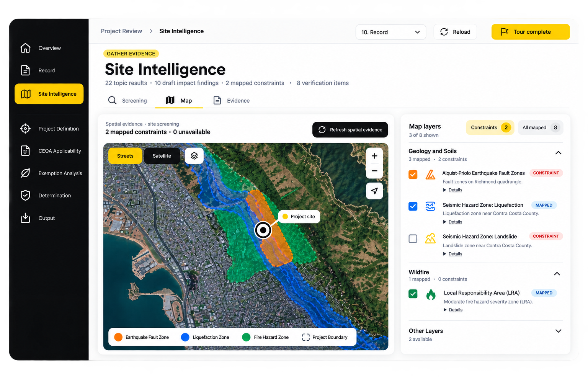This screenshot has width=588, height=392.
Task: Open the Exemption Analysis leaf icon
Action: coord(25,173)
